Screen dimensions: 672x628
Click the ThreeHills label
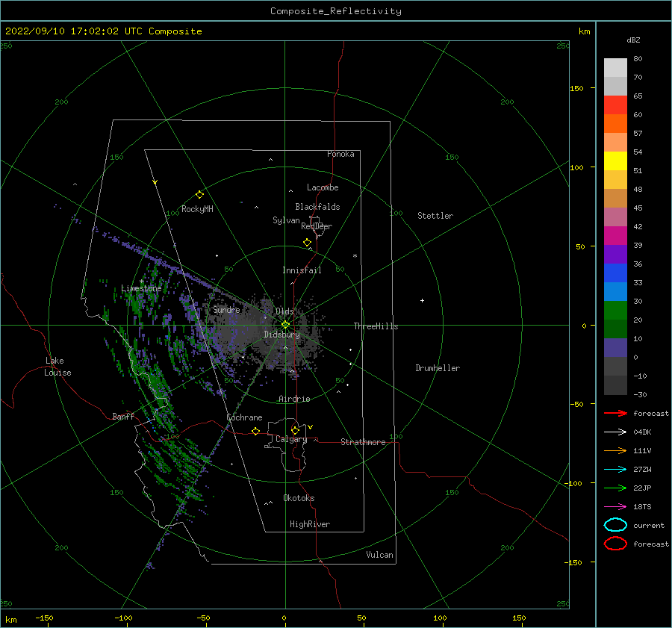376,326
